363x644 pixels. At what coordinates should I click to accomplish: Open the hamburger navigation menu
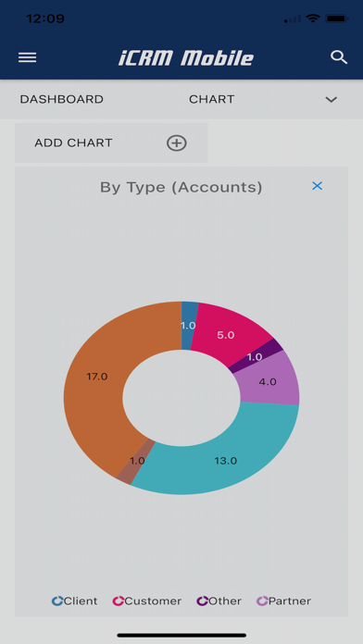(x=27, y=57)
